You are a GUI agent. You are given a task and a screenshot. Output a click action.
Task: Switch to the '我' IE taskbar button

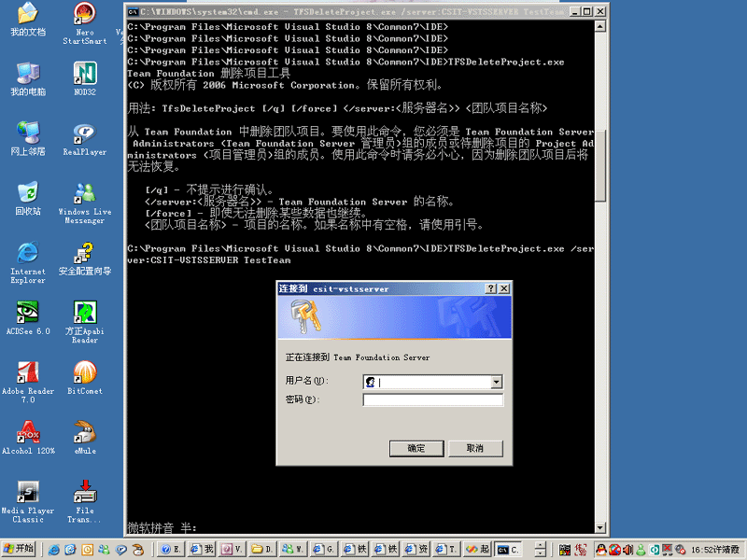(202, 550)
